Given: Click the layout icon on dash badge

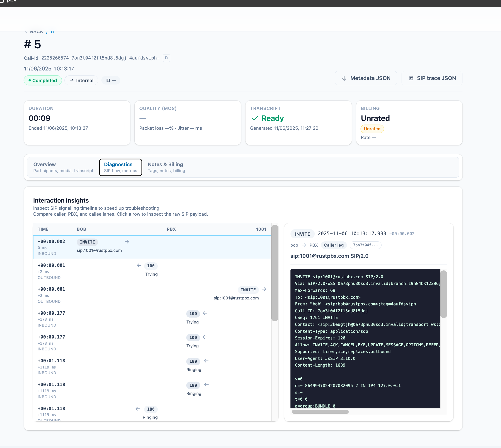Looking at the screenshot, I should 108,80.
